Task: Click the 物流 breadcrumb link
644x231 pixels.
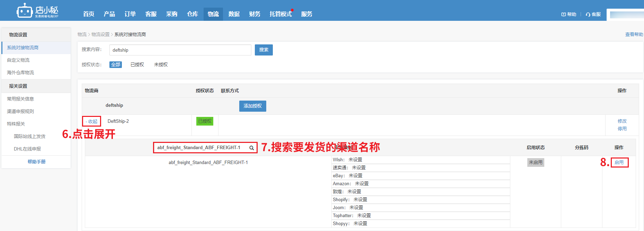Action: 82,35
